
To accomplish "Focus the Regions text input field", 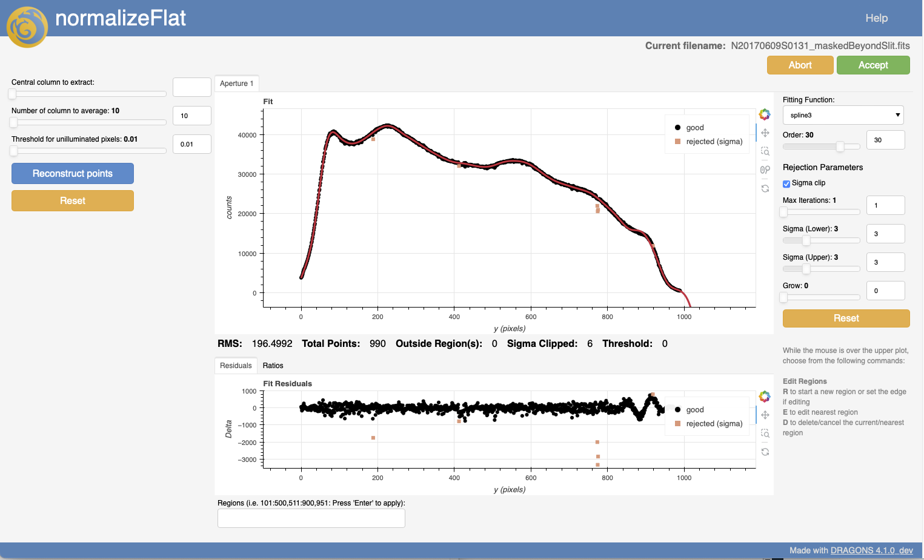I will [x=311, y=518].
